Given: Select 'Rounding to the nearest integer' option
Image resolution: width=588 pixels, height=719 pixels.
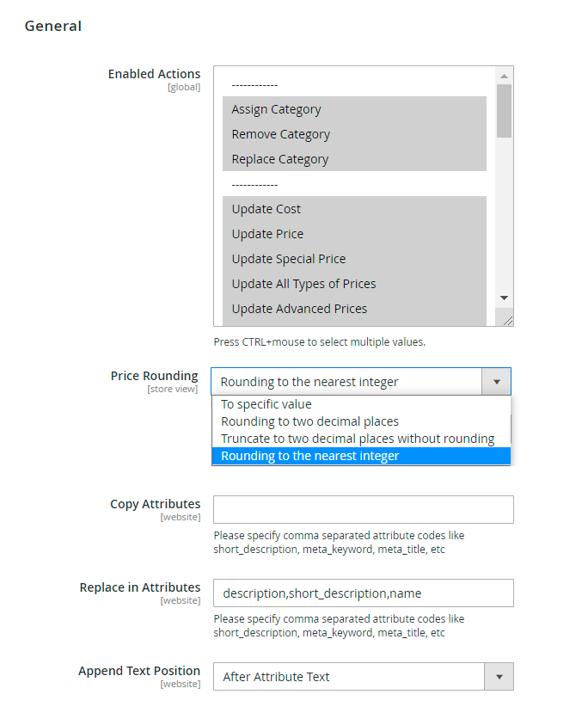Looking at the screenshot, I should pos(309,456).
